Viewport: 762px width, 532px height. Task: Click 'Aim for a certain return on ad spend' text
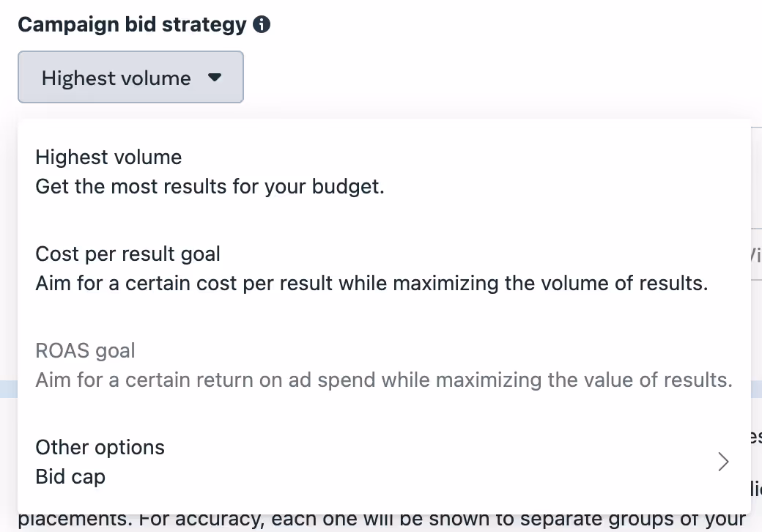pyautogui.click(x=206, y=380)
